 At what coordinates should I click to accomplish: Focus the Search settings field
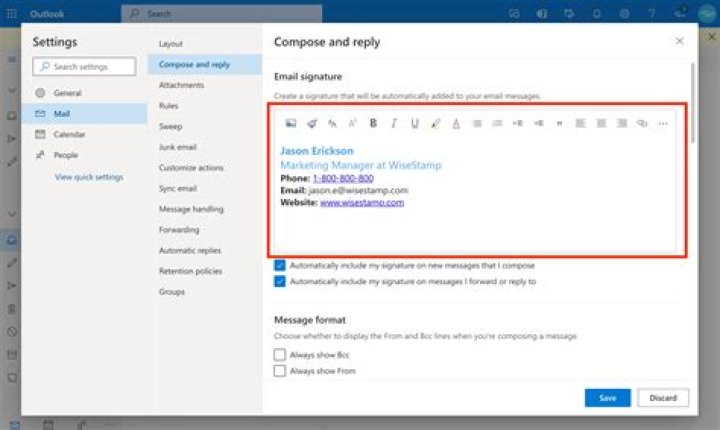(84, 67)
